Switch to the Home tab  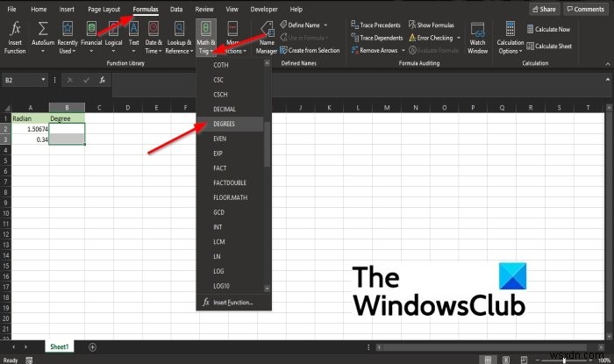tap(39, 9)
